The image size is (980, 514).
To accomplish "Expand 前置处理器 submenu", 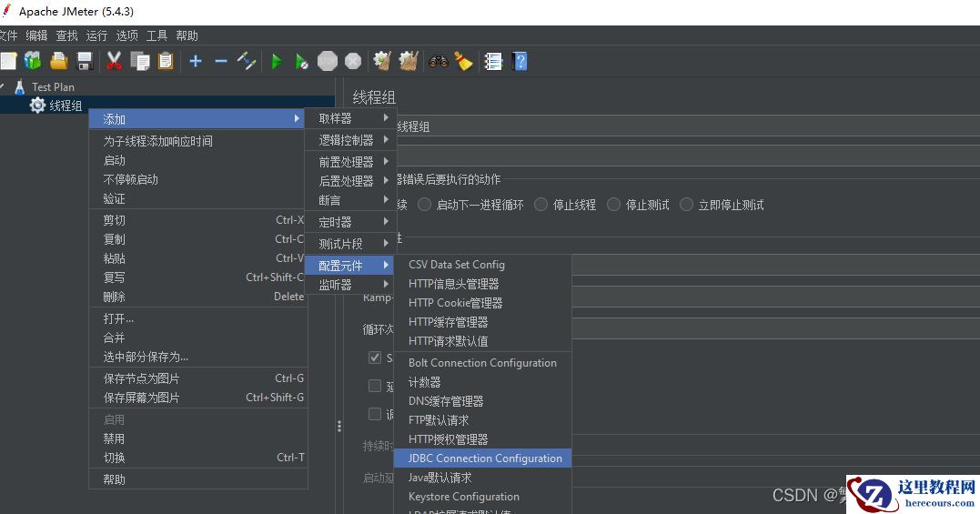I will 350,162.
